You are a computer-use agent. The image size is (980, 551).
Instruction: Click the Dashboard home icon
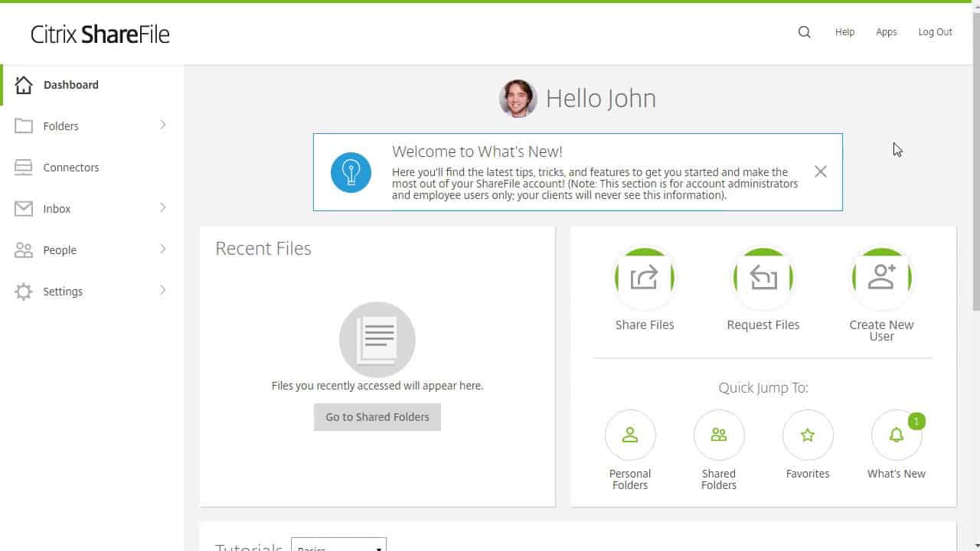point(24,85)
